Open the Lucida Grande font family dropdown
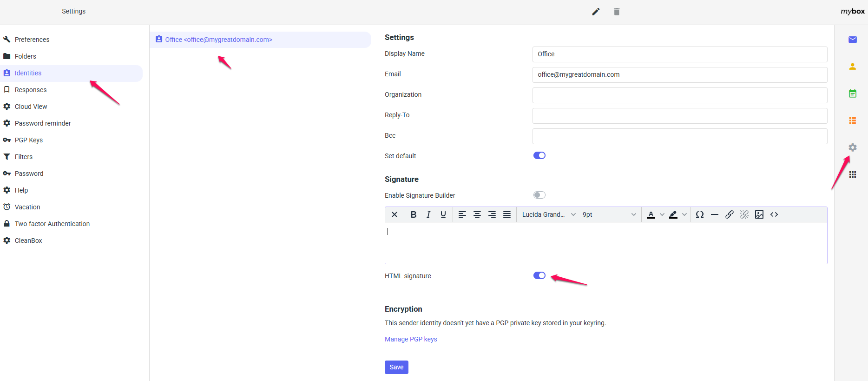Image resolution: width=868 pixels, height=381 pixels. [x=549, y=214]
